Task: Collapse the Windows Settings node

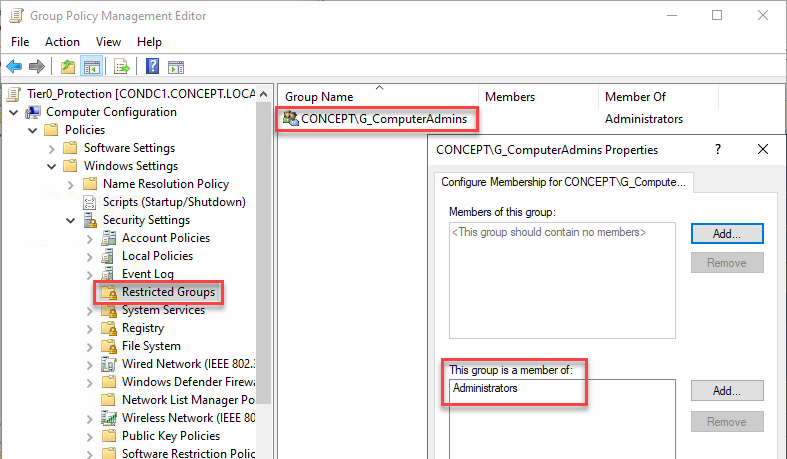Action: pos(52,167)
